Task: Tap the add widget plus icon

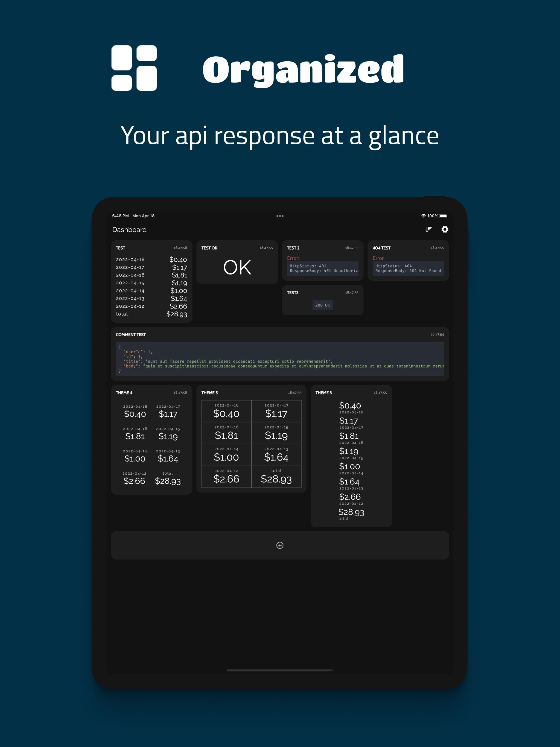Action: [280, 545]
